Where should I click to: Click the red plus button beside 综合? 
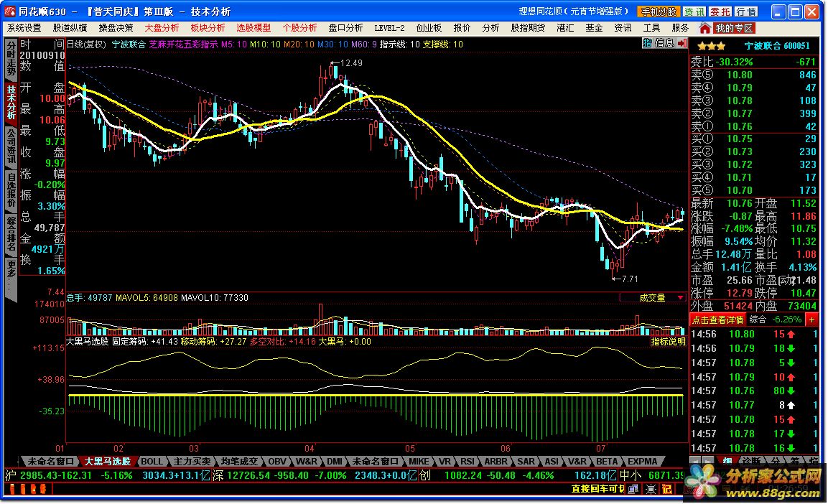811,319
